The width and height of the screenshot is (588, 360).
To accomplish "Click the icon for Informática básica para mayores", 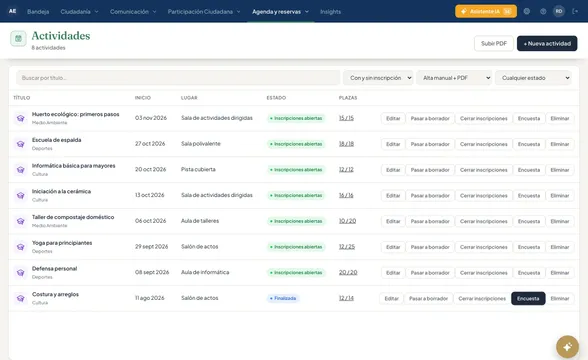I will (x=21, y=170).
